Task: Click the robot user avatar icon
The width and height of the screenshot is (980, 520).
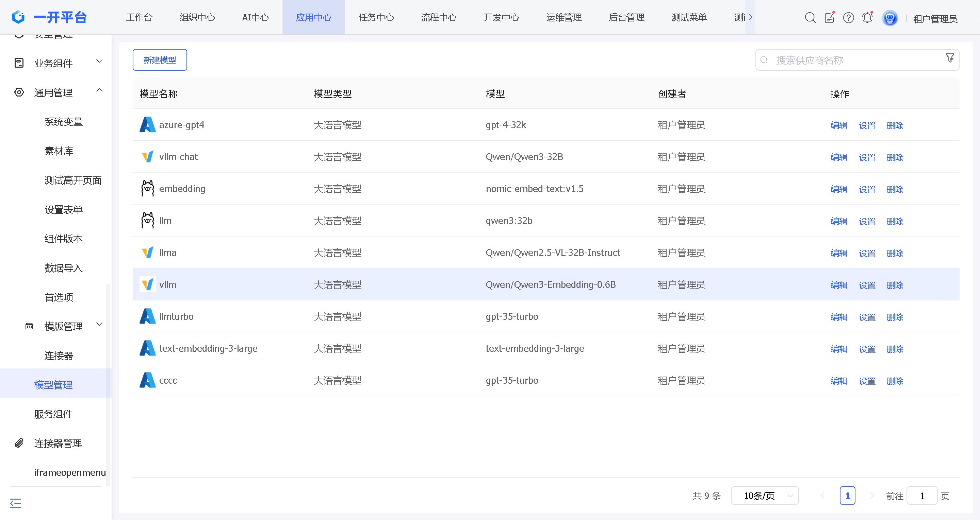Action: 889,18
